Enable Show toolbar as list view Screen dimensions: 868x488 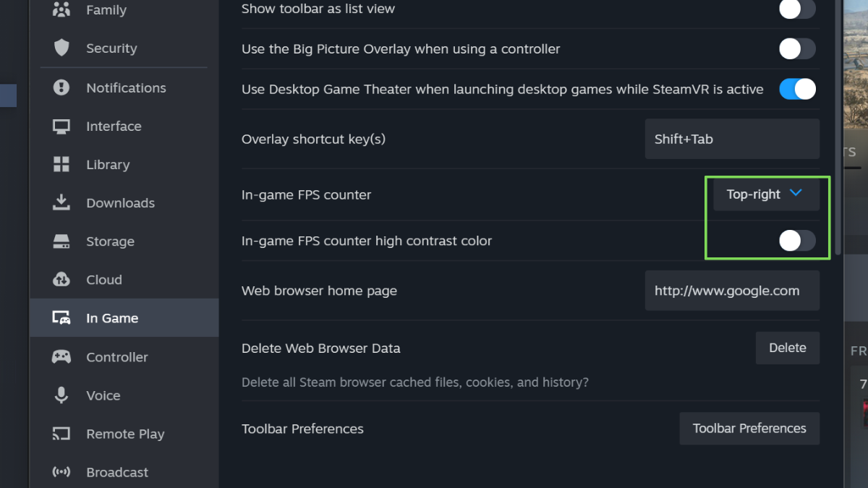[x=797, y=9]
